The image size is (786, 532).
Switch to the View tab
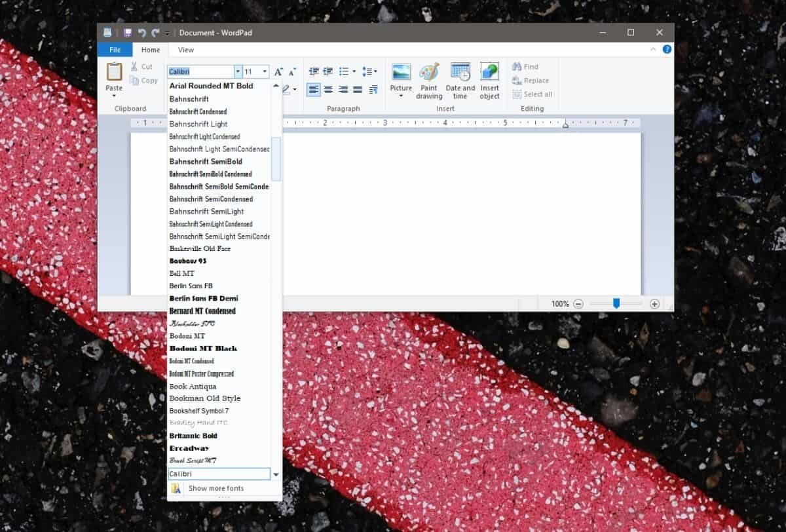pos(185,49)
